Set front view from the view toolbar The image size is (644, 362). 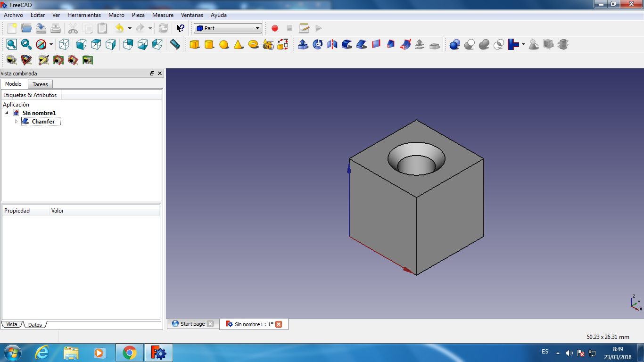[x=82, y=45]
